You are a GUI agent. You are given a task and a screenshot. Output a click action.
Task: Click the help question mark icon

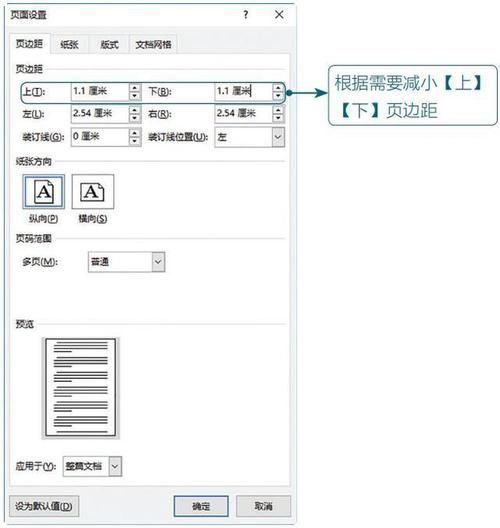pyautogui.click(x=246, y=14)
